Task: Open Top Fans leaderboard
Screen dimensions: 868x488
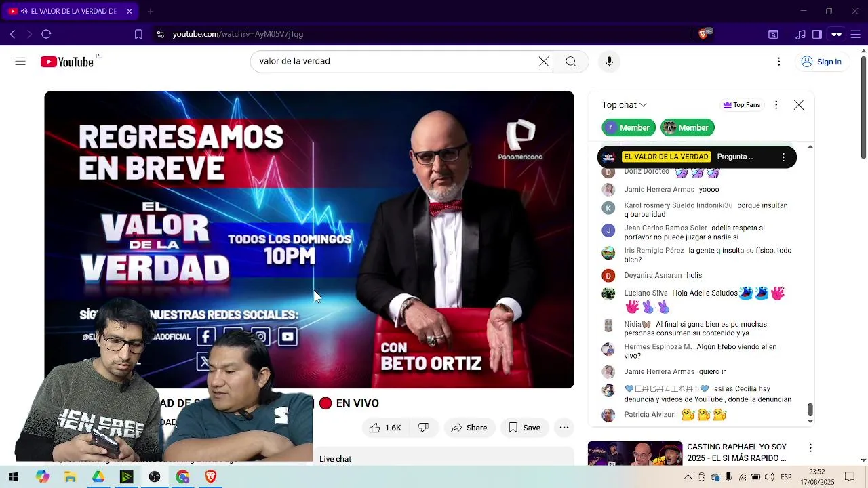Action: 742,105
